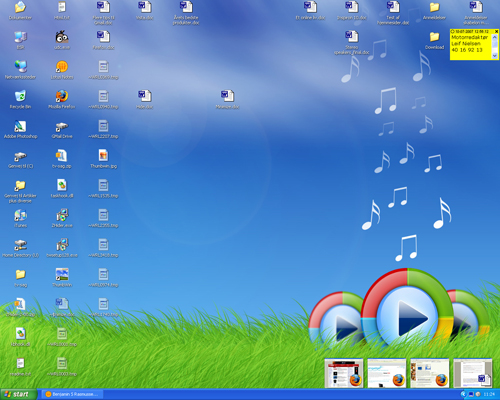Open the tv-sag folder icon
The image size is (500, 400).
tap(20, 275)
